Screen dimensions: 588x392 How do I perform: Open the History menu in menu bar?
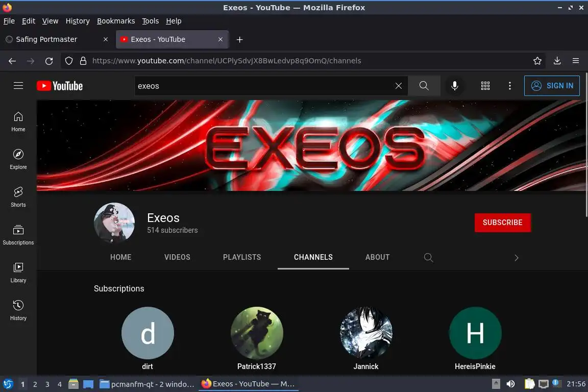[x=78, y=21]
